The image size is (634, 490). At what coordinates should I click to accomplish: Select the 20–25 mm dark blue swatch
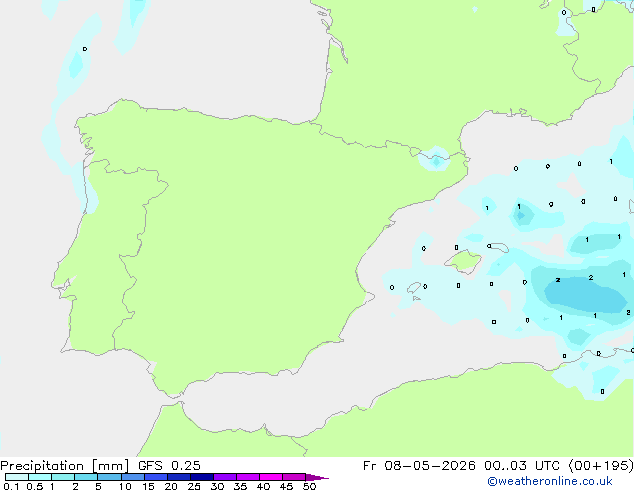coord(178,477)
